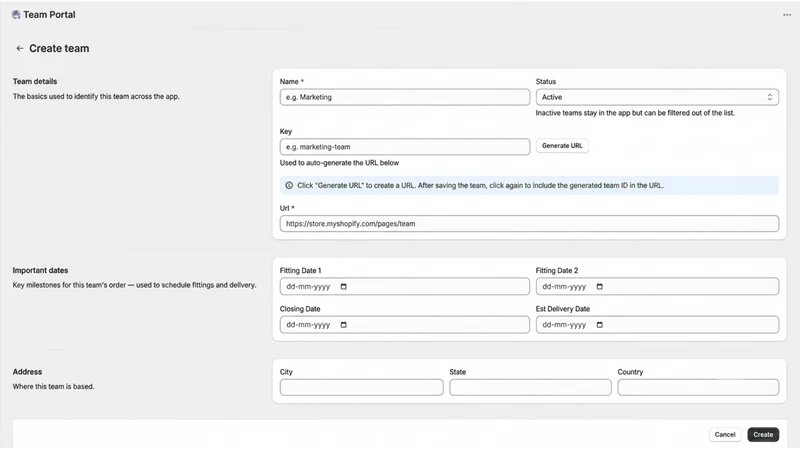Open calendar picker for Closing Date

pyautogui.click(x=343, y=325)
